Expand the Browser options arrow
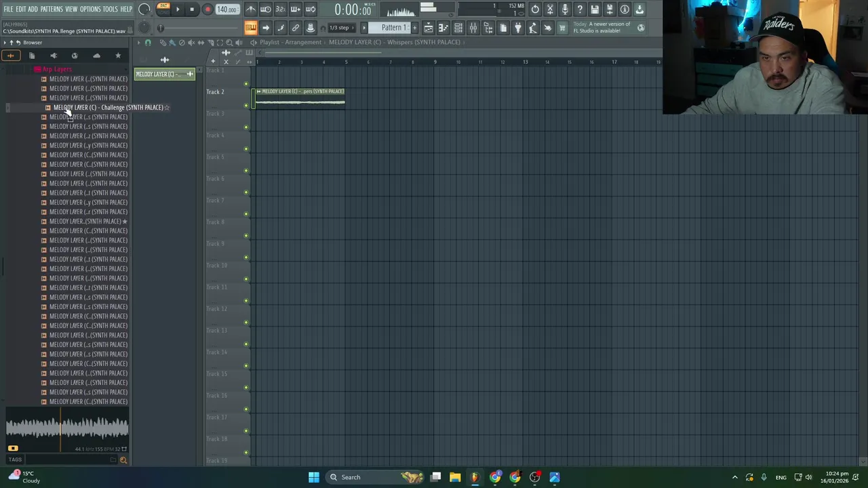868x488 pixels. (x=5, y=43)
